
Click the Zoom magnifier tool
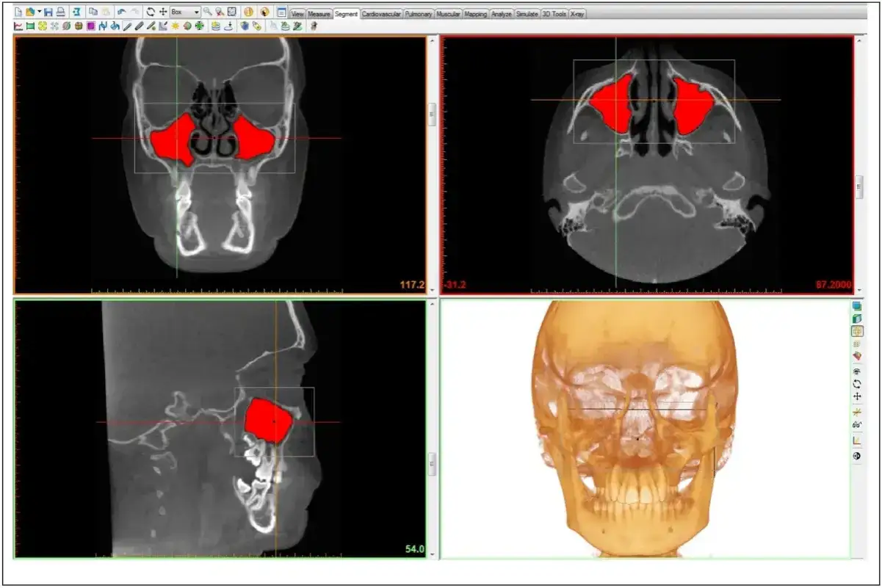[x=208, y=12]
